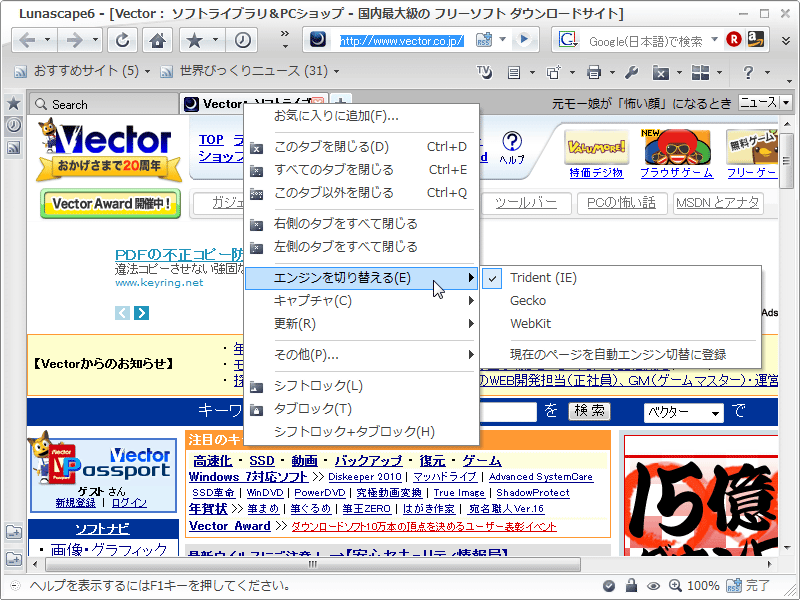Toggle シフトロック+タブロック(H)
Screen dimensions: 800x600
pyautogui.click(x=361, y=432)
